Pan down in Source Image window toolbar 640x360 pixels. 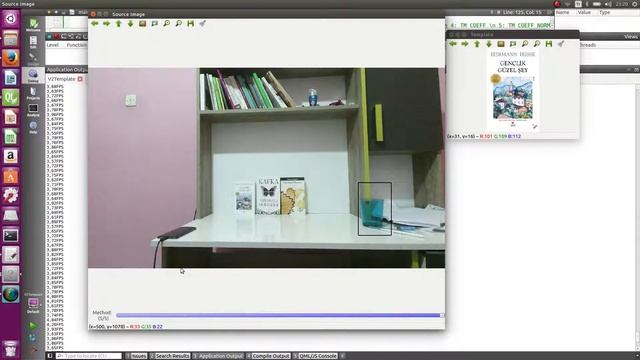tap(131, 24)
